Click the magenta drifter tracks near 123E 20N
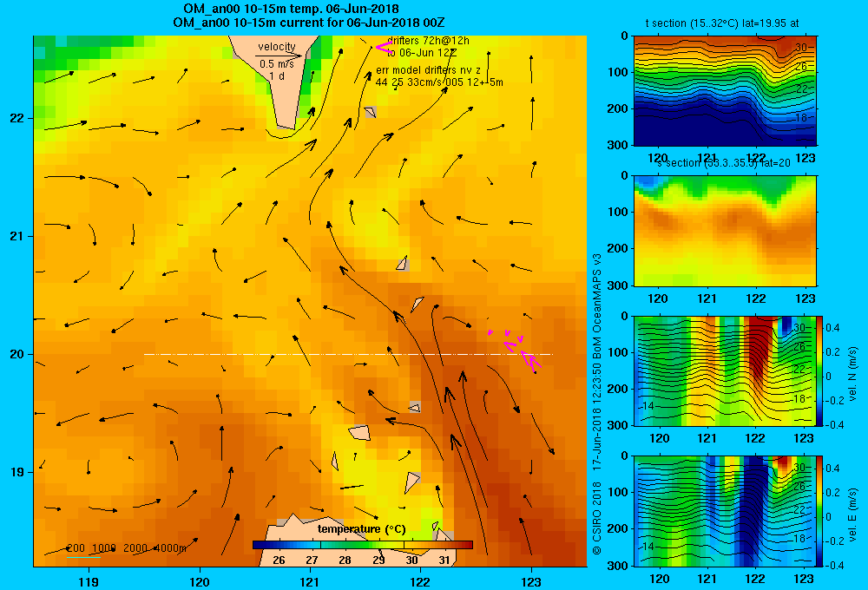The height and width of the screenshot is (590, 868). [x=515, y=349]
